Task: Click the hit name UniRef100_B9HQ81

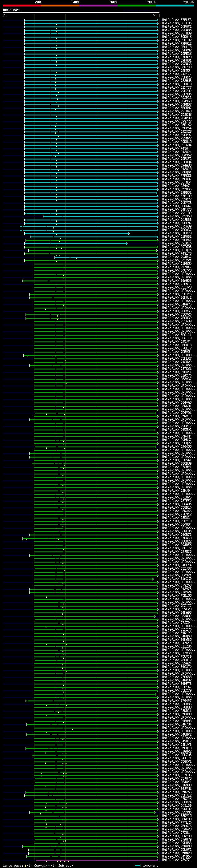Action: pos(176,61)
